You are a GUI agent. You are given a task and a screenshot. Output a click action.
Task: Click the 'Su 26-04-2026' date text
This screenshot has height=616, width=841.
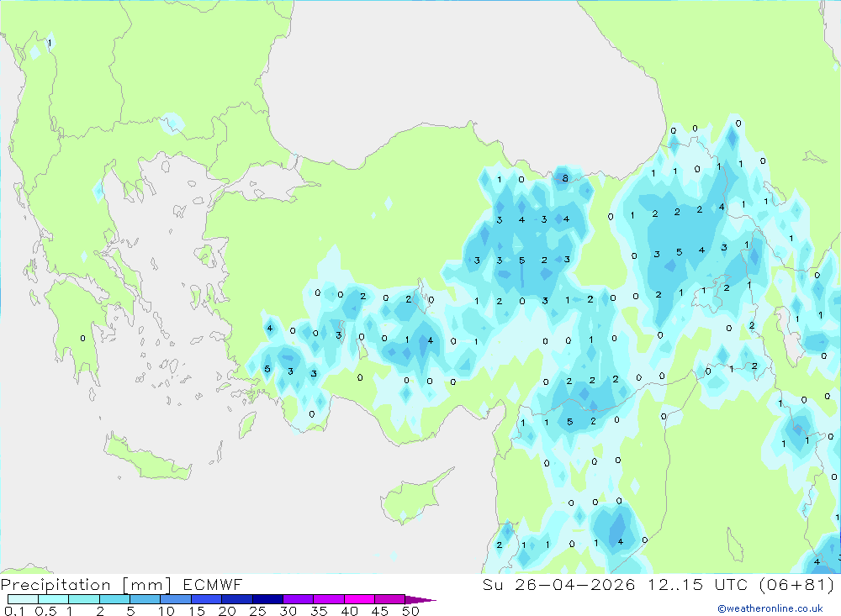[x=559, y=584]
